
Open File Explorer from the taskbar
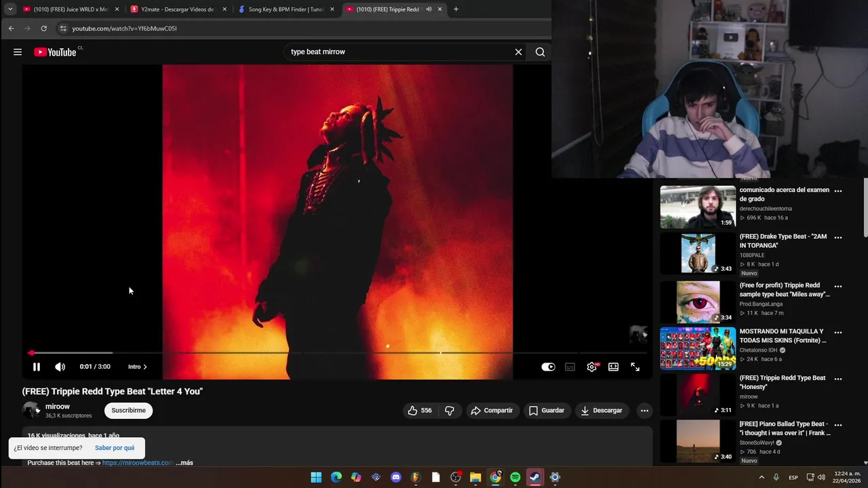[475, 477]
